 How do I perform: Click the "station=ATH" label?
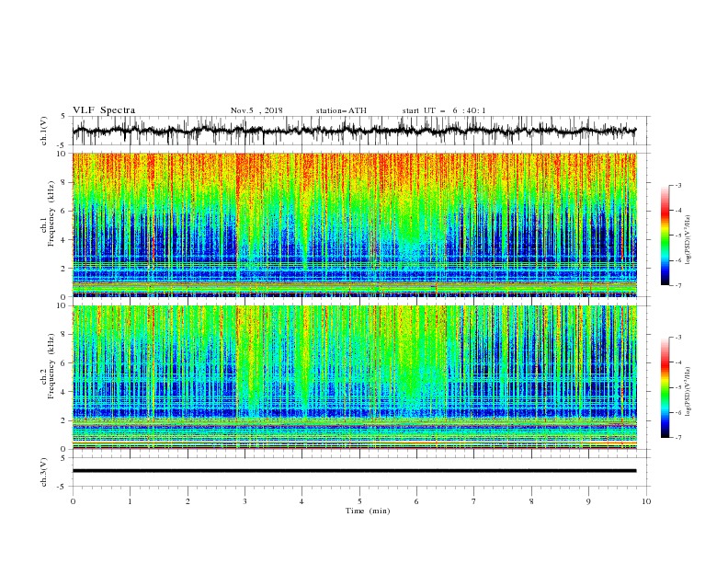341,110
